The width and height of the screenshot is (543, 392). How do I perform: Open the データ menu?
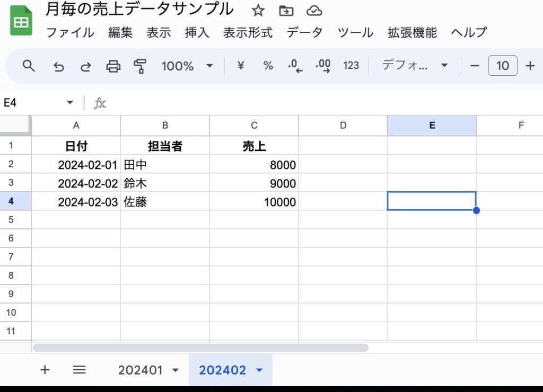click(x=304, y=32)
